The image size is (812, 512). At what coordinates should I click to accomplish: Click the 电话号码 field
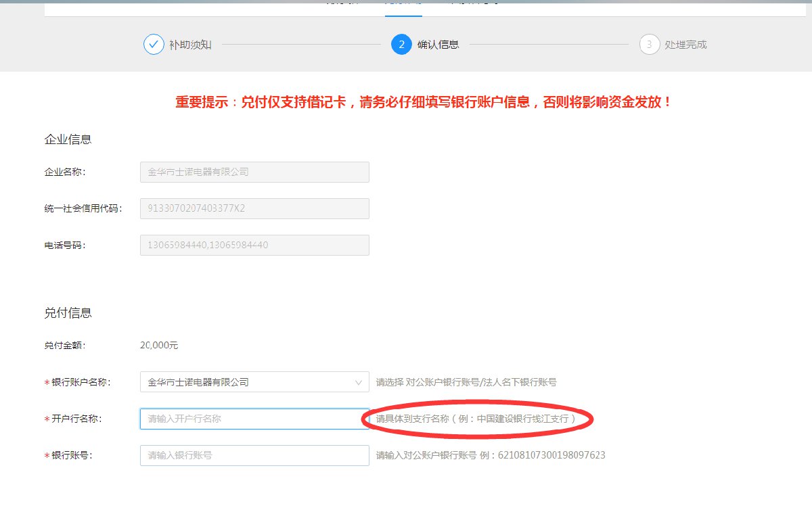pos(254,245)
